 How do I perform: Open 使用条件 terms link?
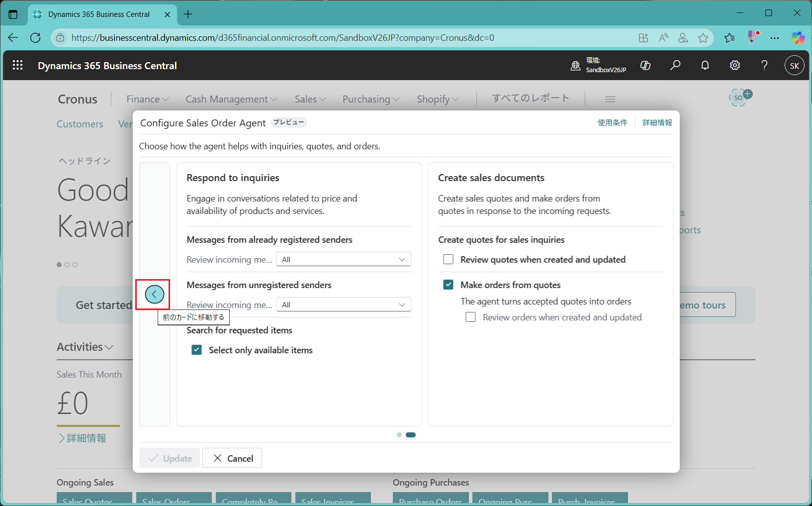click(x=612, y=122)
